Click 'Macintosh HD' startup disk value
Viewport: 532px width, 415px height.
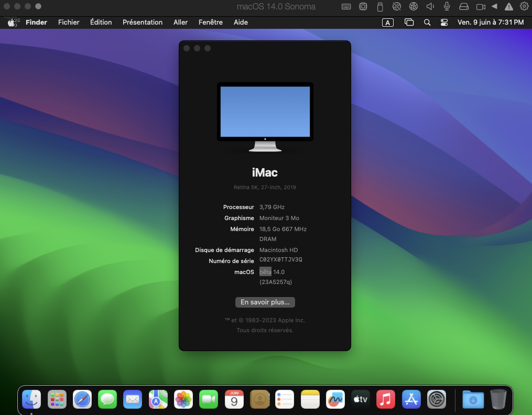[278, 250]
